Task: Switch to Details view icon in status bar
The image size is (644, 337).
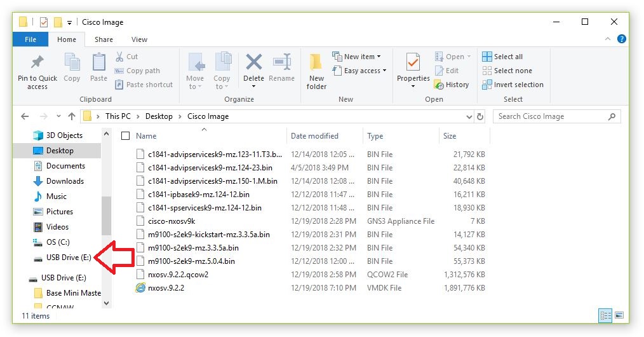Action: tap(605, 315)
